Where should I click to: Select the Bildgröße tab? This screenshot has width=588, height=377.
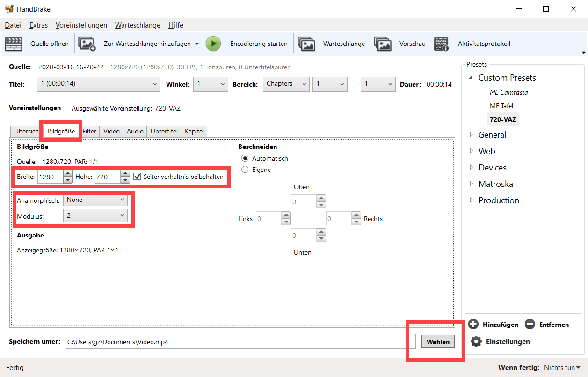tap(61, 131)
